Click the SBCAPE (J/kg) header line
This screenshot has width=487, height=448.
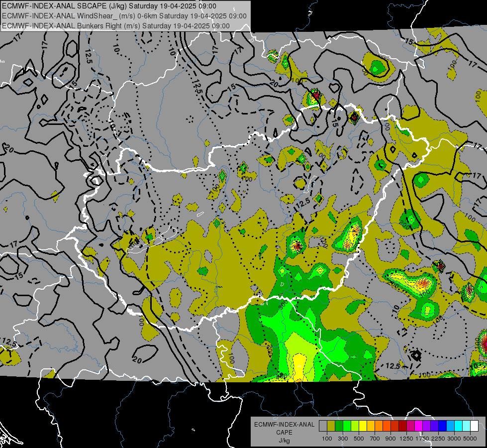pos(109,6)
